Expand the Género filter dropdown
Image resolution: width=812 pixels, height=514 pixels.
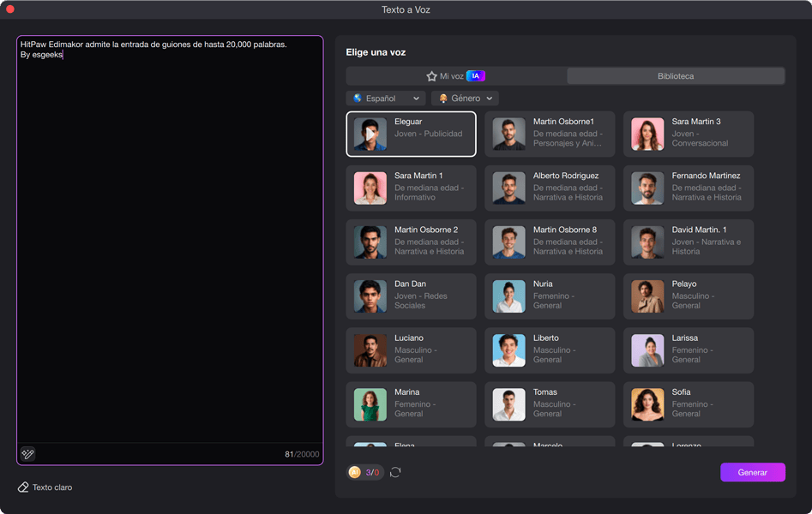click(x=465, y=99)
